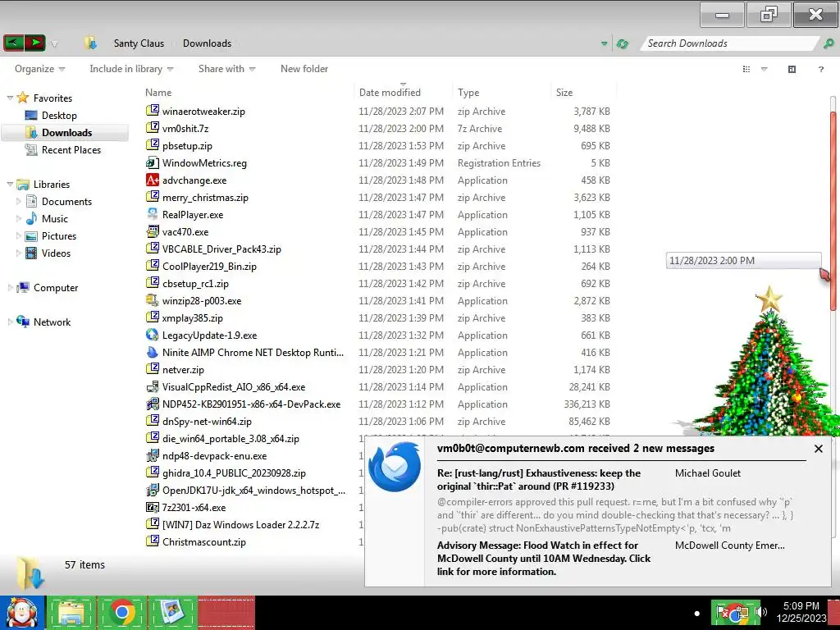Toggle the preview pane button
Image resolution: width=840 pixels, height=630 pixels.
tap(792, 69)
